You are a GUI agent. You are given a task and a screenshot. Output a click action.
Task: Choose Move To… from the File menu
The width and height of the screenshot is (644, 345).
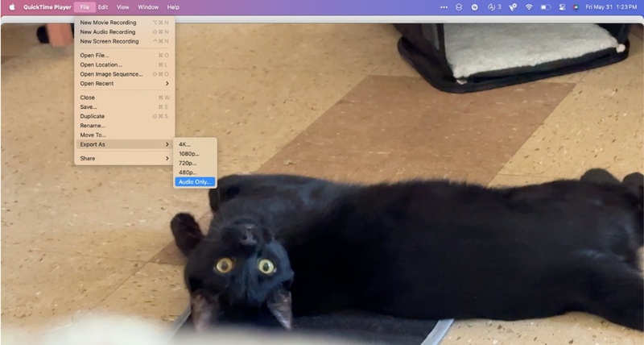(x=124, y=135)
